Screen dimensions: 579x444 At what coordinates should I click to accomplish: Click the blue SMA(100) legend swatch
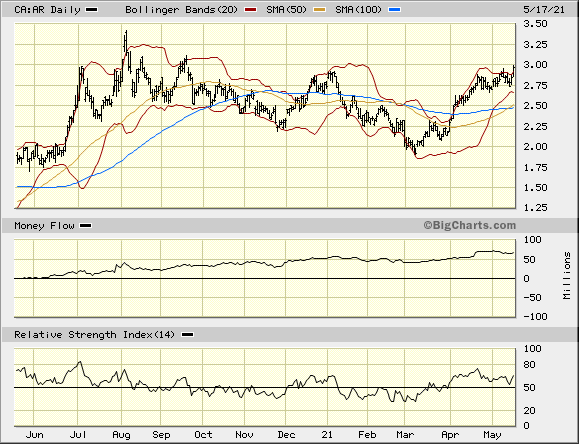[395, 10]
